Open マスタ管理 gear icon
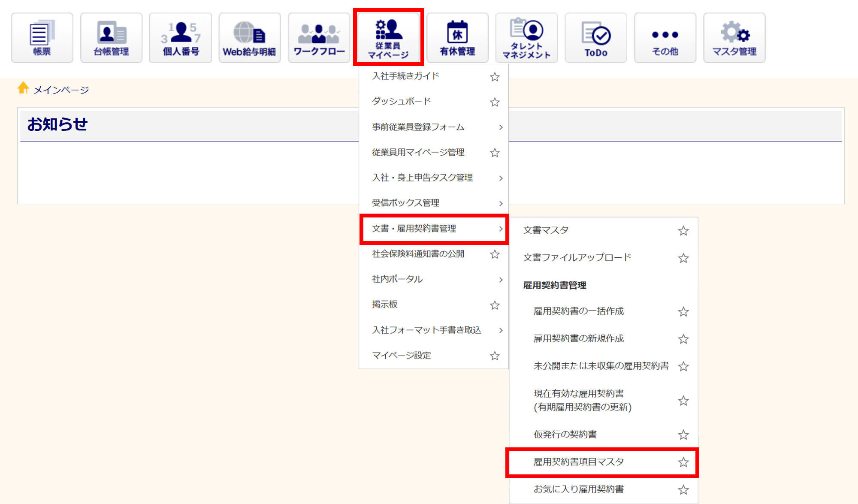858x504 pixels. click(734, 38)
